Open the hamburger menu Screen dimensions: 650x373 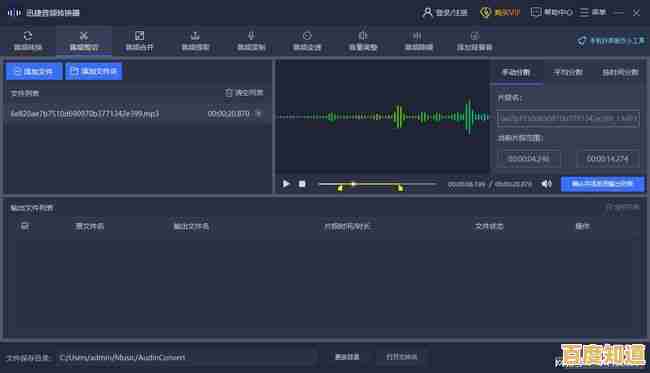pyautogui.click(x=593, y=12)
